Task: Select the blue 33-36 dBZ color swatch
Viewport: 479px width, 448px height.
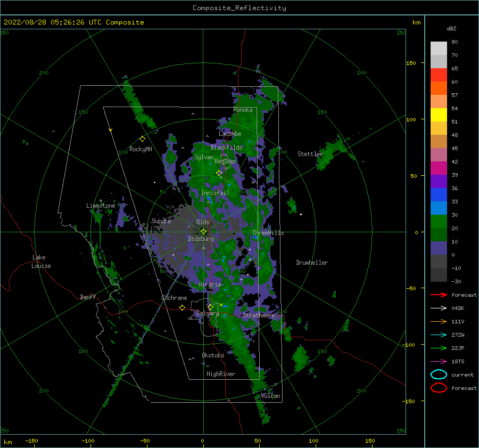Action: click(x=439, y=195)
